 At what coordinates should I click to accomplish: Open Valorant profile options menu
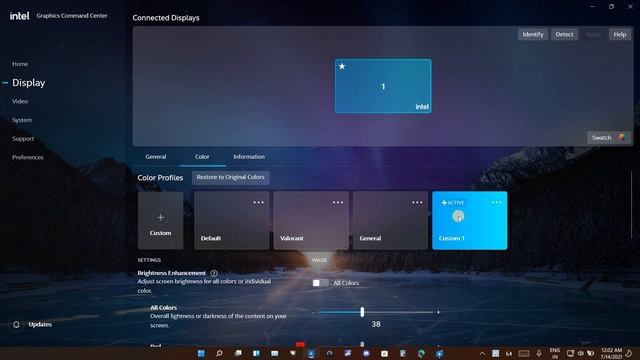point(338,202)
